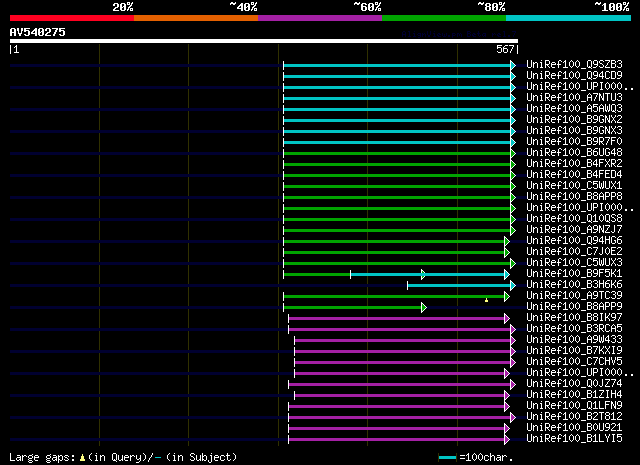Click the yellow query gap marker in A9TC39 row

click(x=486, y=300)
